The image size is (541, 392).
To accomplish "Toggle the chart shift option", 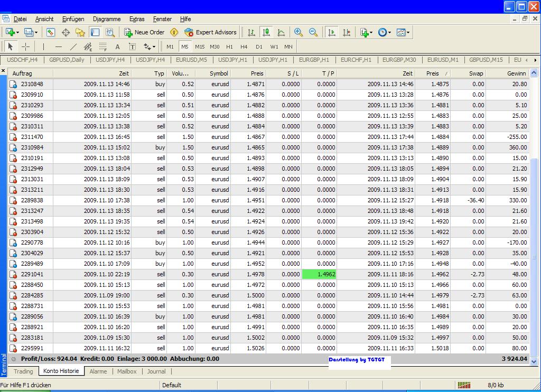I will click(347, 32).
